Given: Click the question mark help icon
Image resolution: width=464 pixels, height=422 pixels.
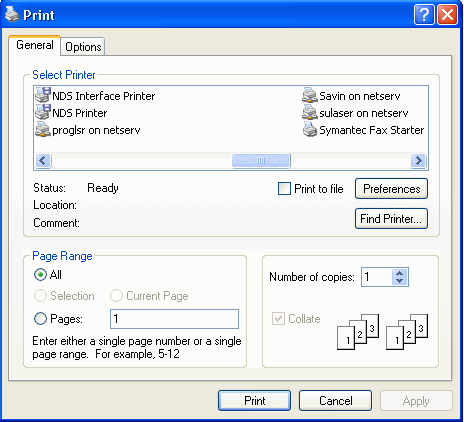Looking at the screenshot, I should coord(424,15).
